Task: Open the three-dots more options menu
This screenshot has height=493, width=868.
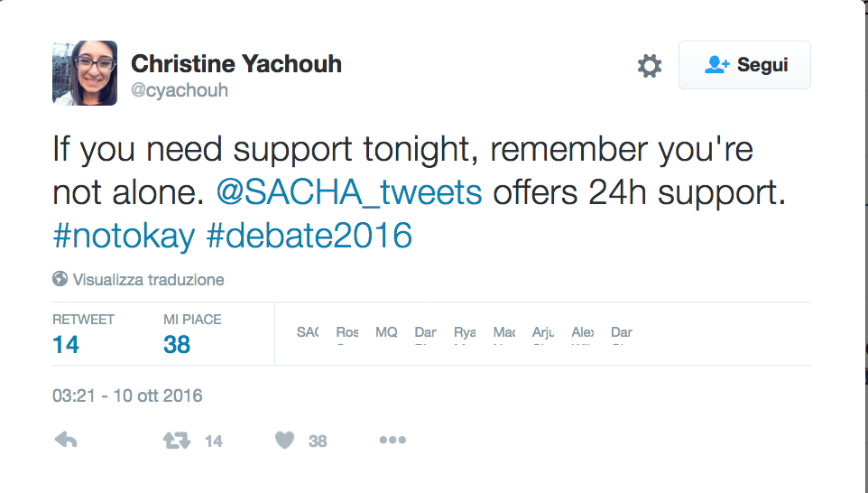Action: click(x=392, y=441)
